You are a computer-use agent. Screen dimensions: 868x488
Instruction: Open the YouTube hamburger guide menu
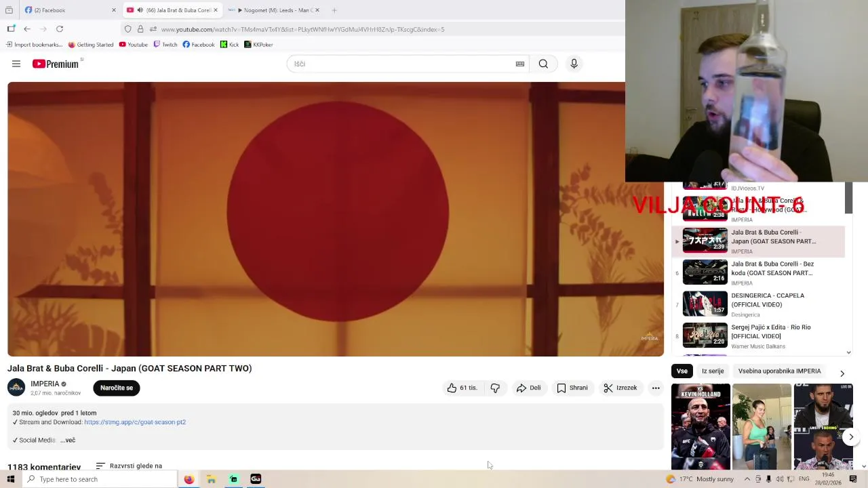click(16, 64)
